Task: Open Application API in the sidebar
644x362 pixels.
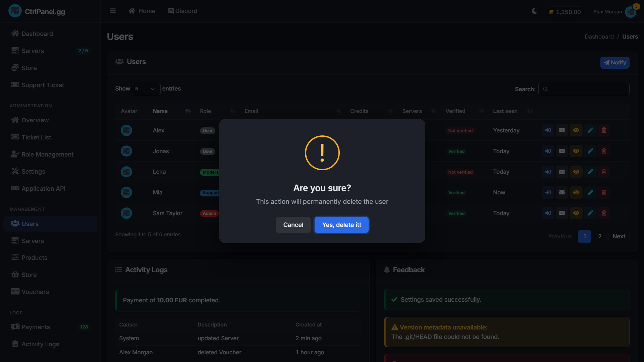Action: tap(50, 189)
